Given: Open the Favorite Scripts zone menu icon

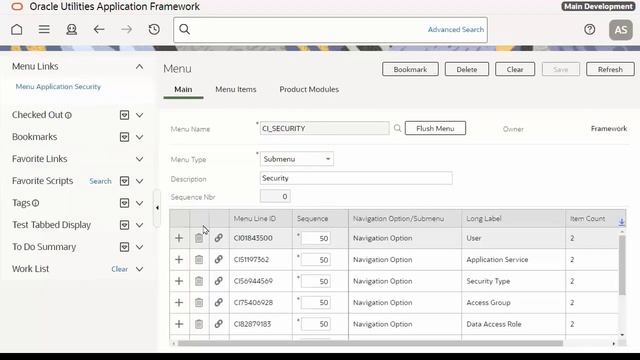Looking at the screenshot, I should point(124,181).
